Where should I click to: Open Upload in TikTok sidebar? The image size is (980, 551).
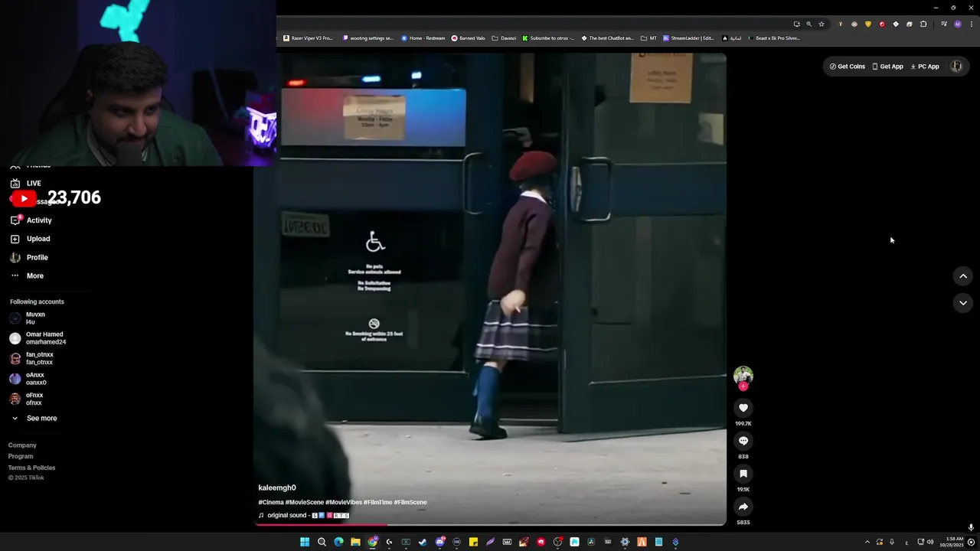point(30,239)
